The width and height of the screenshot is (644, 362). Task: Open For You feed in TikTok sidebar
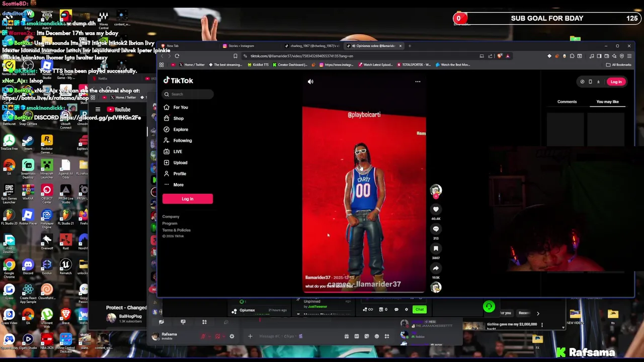point(176,107)
